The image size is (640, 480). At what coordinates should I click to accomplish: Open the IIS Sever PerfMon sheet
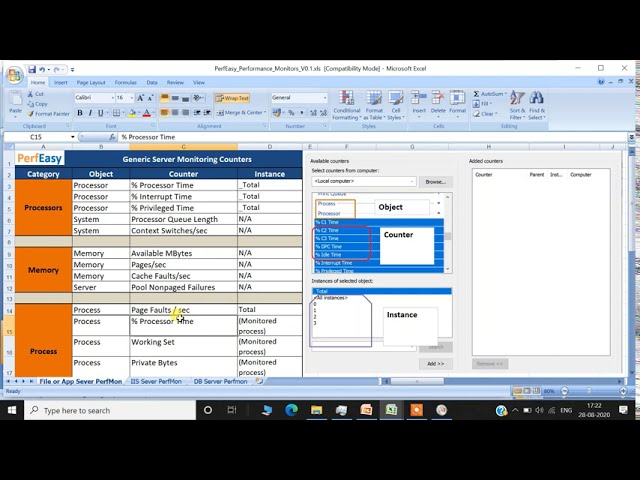coord(156,381)
